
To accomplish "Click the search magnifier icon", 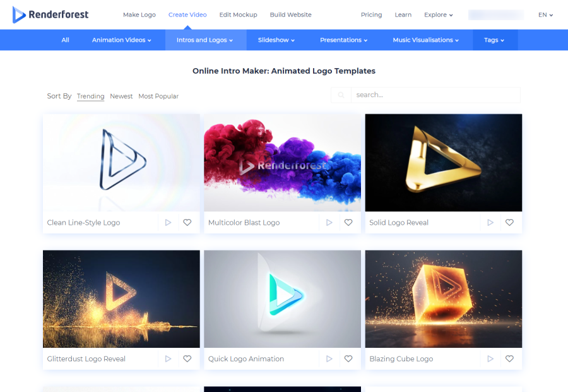I will tap(341, 95).
